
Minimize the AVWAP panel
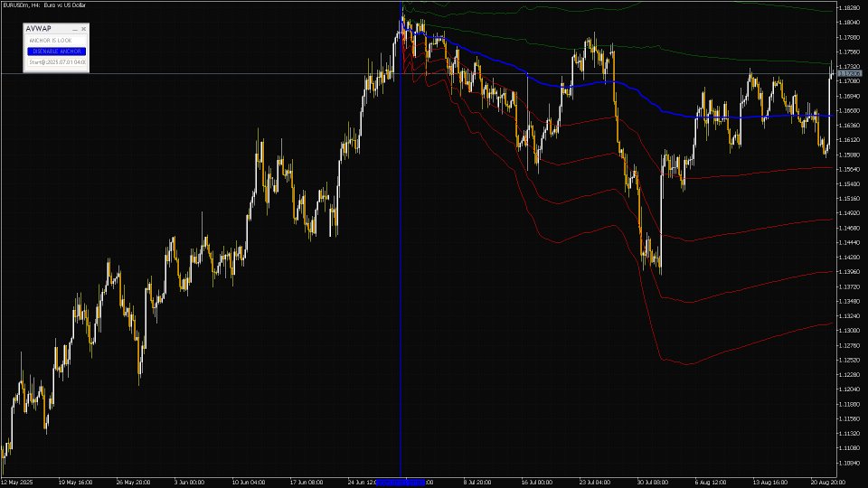tap(75, 29)
